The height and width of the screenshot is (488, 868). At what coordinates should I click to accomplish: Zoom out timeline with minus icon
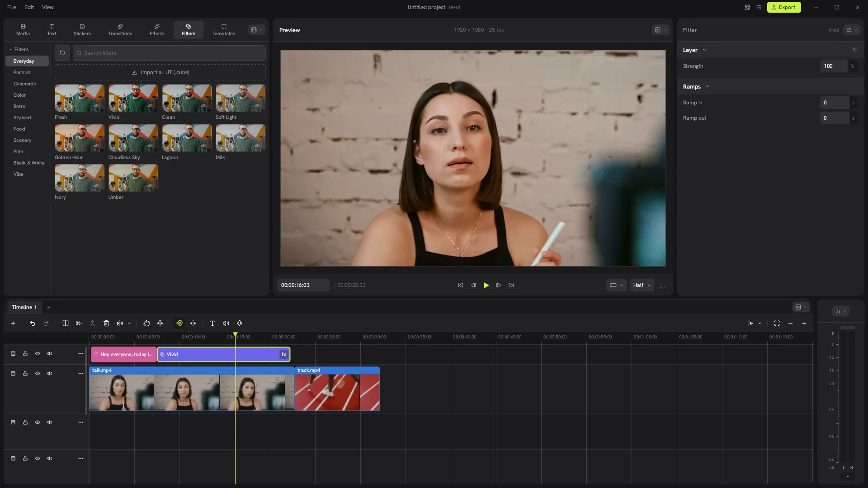coord(791,324)
